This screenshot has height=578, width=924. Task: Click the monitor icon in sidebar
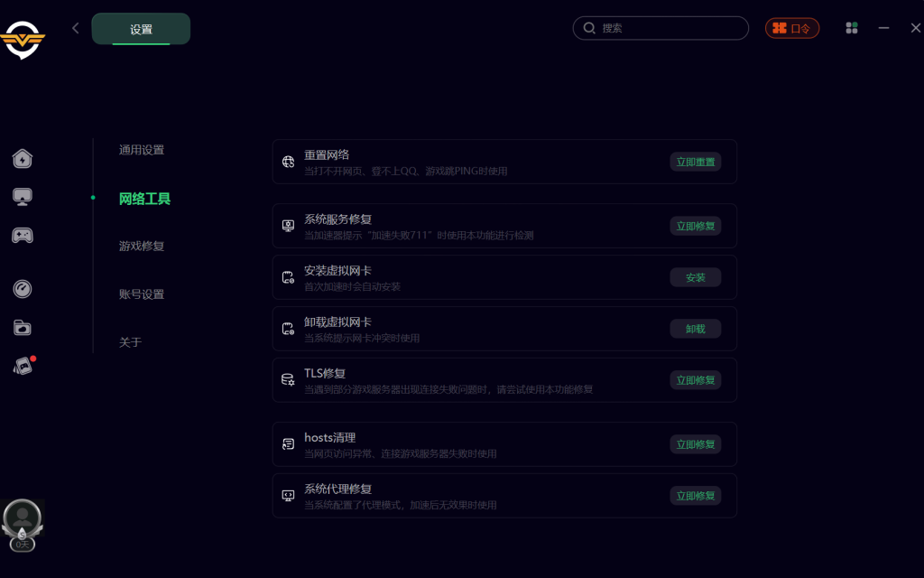point(23,197)
